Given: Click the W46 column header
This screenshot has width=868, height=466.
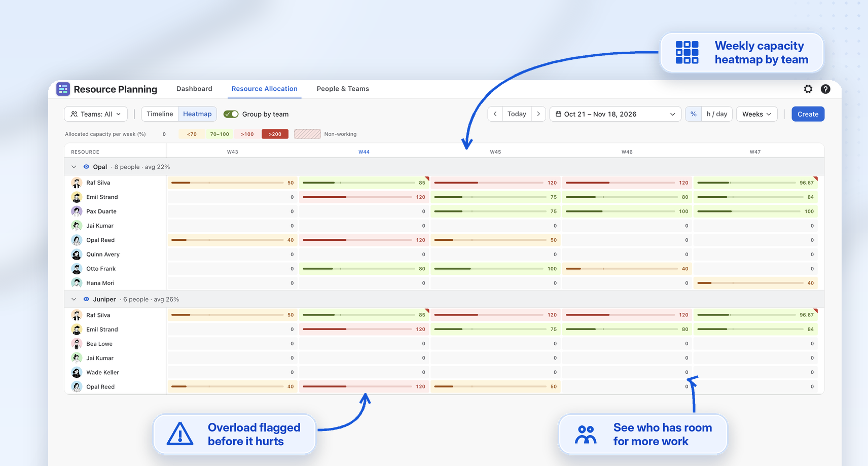Looking at the screenshot, I should [627, 152].
